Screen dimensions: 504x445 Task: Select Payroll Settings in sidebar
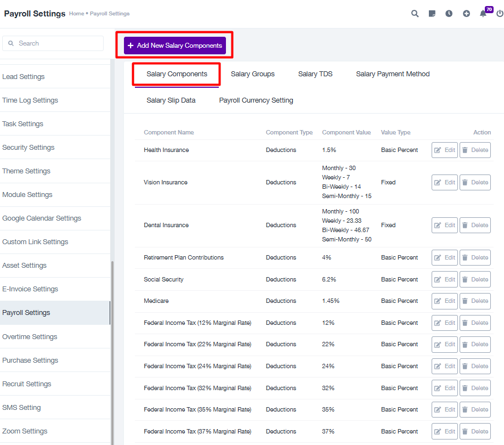pyautogui.click(x=55, y=313)
